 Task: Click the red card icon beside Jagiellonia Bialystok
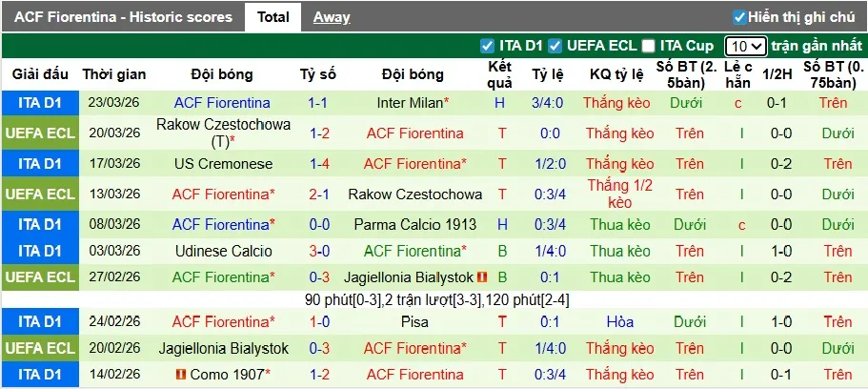[x=482, y=277]
